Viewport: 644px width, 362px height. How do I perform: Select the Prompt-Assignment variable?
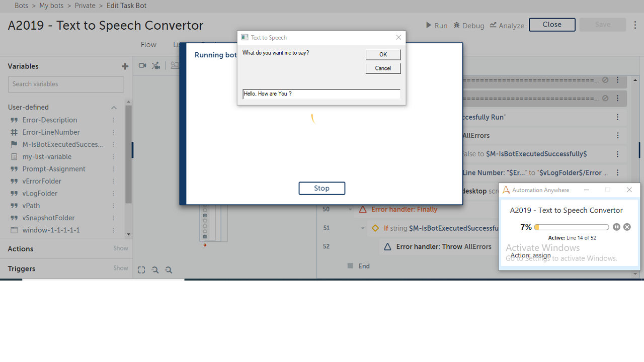point(54,169)
